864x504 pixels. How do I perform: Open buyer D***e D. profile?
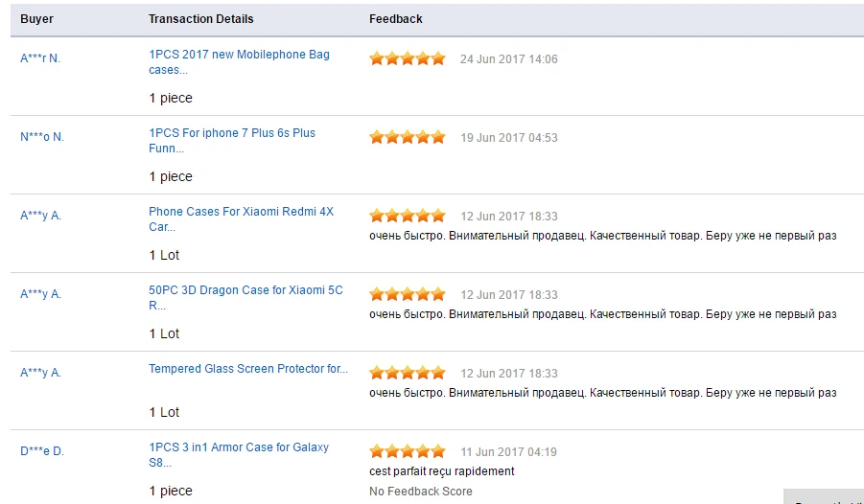(42, 451)
